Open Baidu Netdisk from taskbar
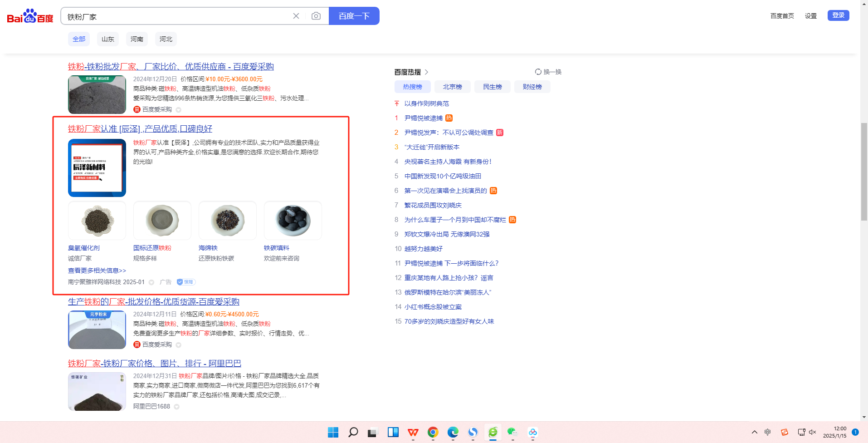The height and width of the screenshot is (443, 868). pos(533,432)
